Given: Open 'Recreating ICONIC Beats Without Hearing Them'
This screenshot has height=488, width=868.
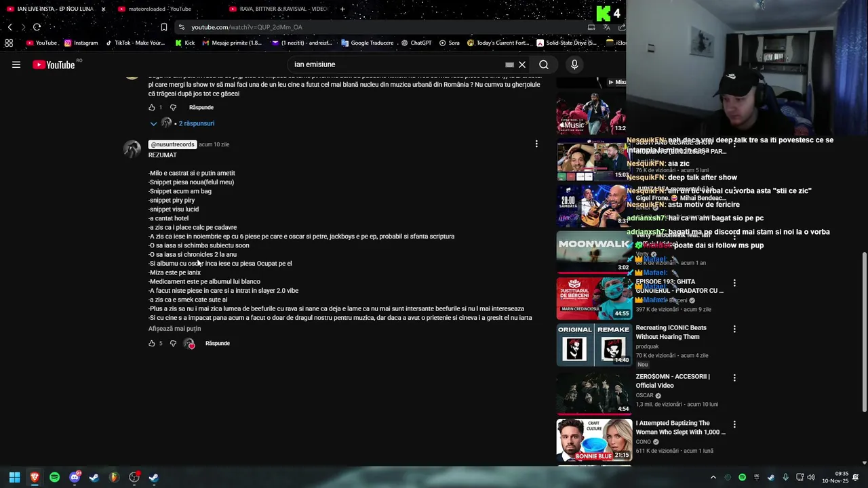Looking at the screenshot, I should click(671, 332).
